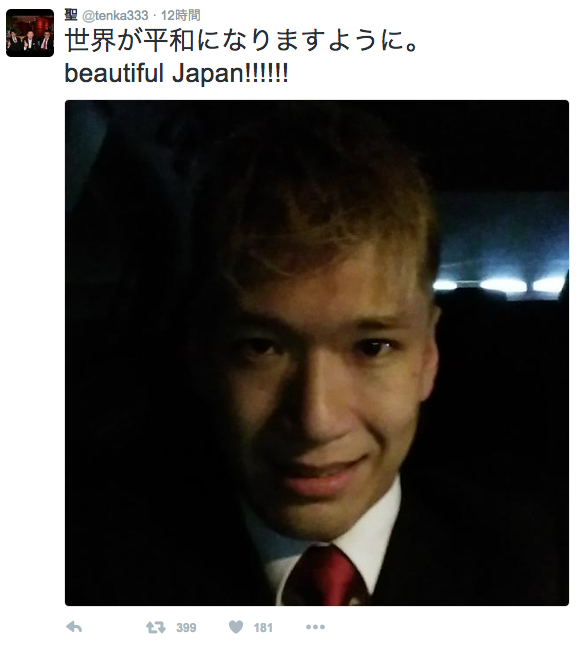
Task: Click the car ceiling lights in photo
Action: point(501,284)
